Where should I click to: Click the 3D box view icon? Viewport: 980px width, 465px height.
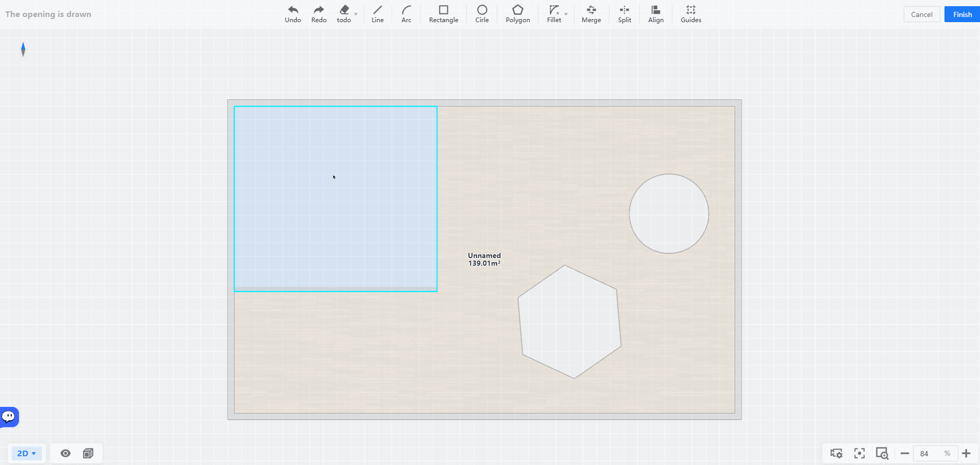click(x=88, y=453)
